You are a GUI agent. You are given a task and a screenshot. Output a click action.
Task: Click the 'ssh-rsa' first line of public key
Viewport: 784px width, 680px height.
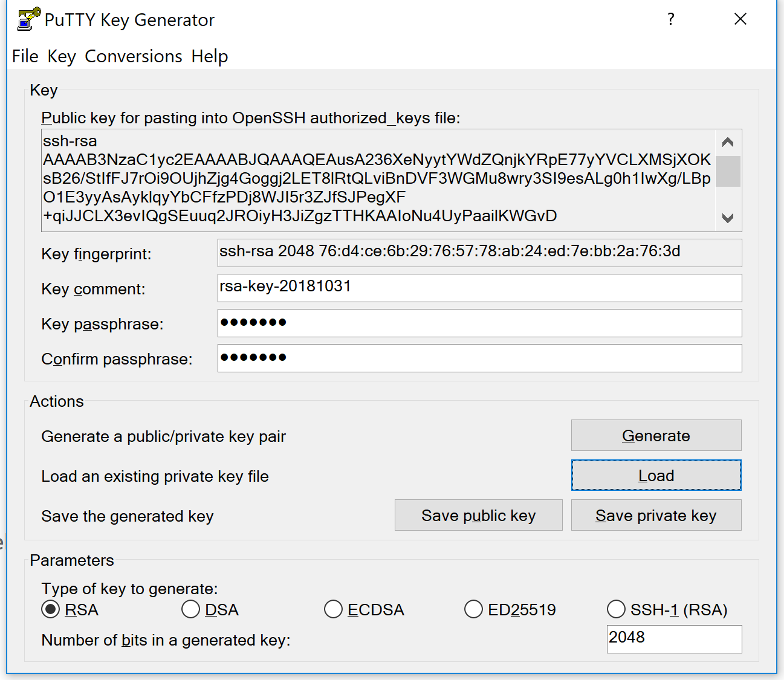[70, 141]
